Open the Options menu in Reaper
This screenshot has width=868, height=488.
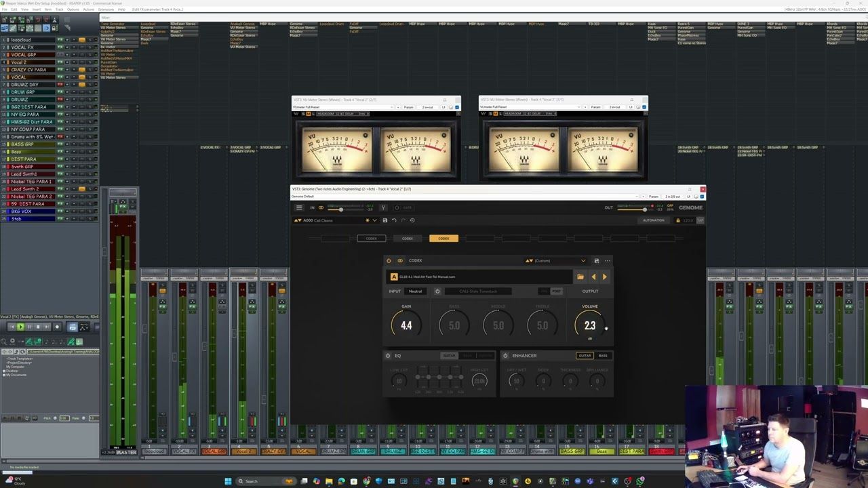[x=73, y=9]
